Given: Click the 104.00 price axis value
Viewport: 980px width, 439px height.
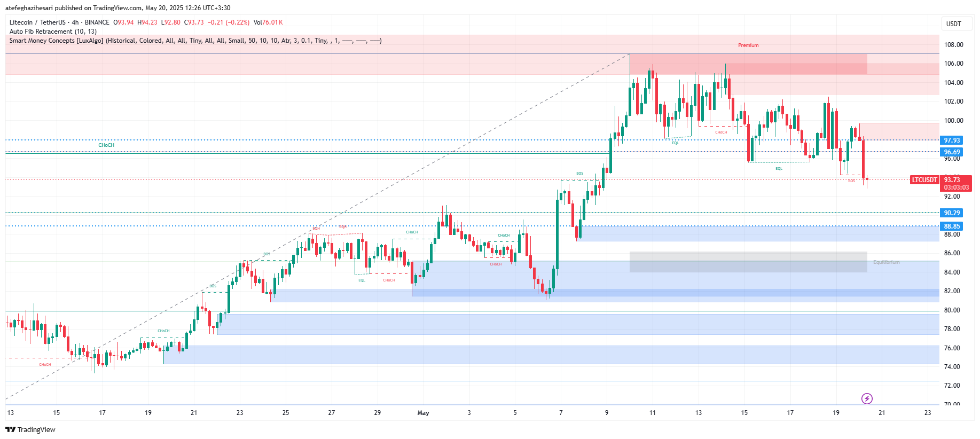Looking at the screenshot, I should (953, 83).
